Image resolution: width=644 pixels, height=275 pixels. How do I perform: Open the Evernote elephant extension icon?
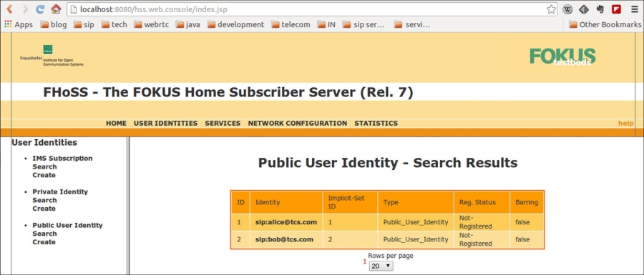tap(600, 9)
